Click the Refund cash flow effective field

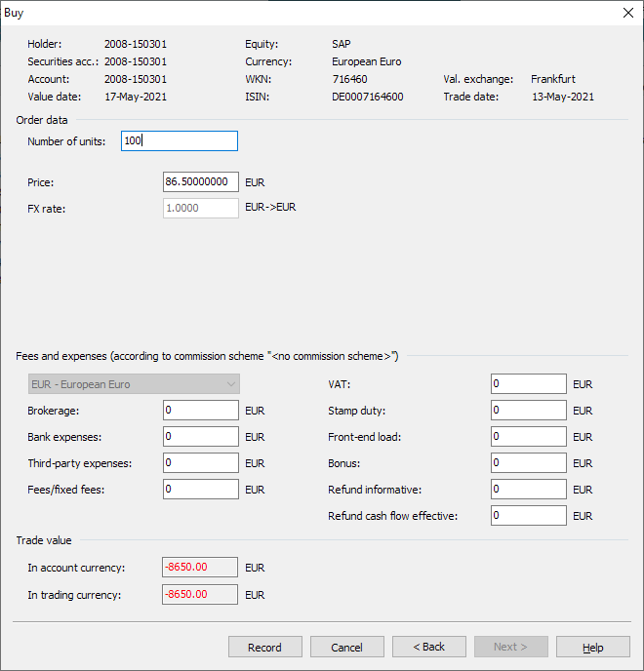(528, 516)
